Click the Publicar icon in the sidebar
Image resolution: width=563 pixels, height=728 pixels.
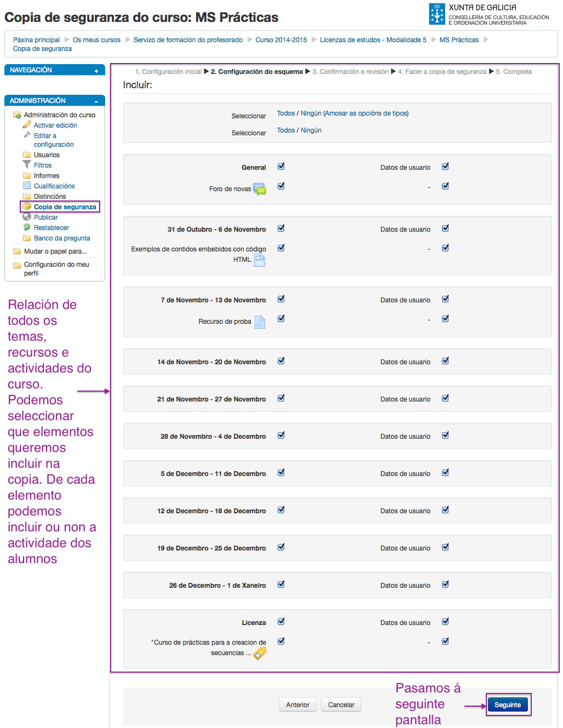tap(27, 217)
